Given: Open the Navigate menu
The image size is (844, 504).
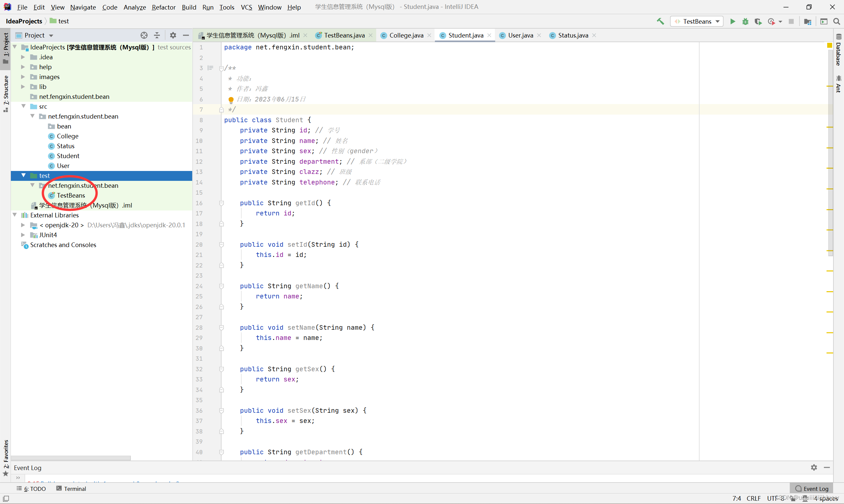Looking at the screenshot, I should (83, 7).
